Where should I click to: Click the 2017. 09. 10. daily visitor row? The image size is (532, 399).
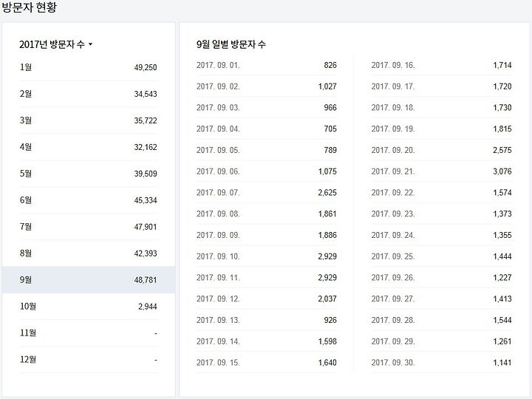pyautogui.click(x=267, y=256)
